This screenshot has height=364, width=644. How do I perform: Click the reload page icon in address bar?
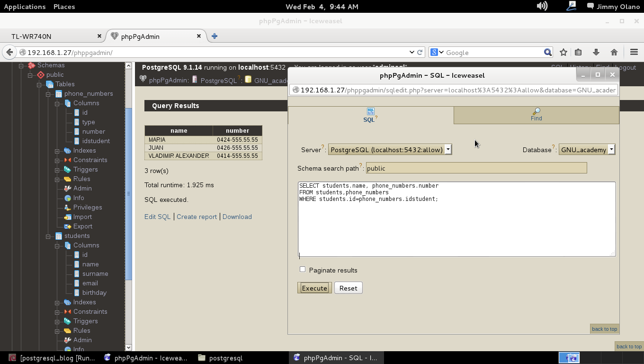pos(420,52)
